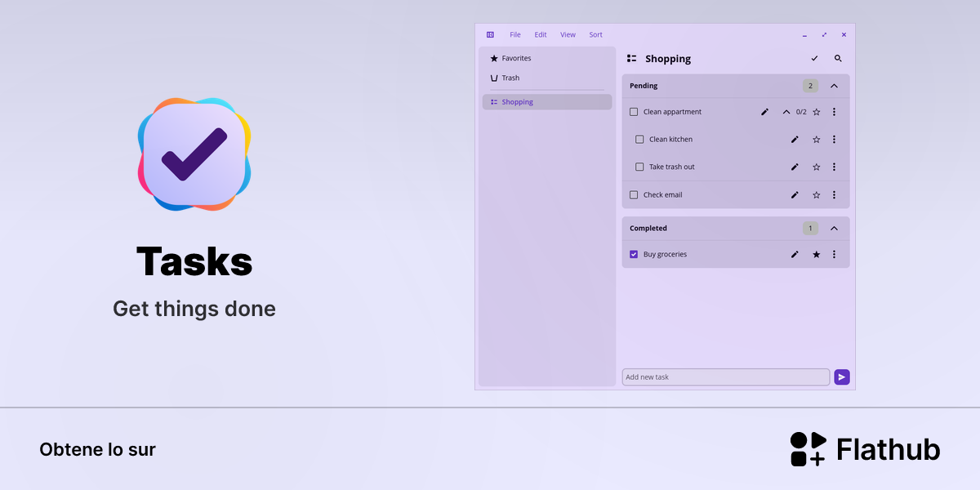Click the Get things done tagline
Image resolution: width=980 pixels, height=490 pixels.
click(194, 309)
